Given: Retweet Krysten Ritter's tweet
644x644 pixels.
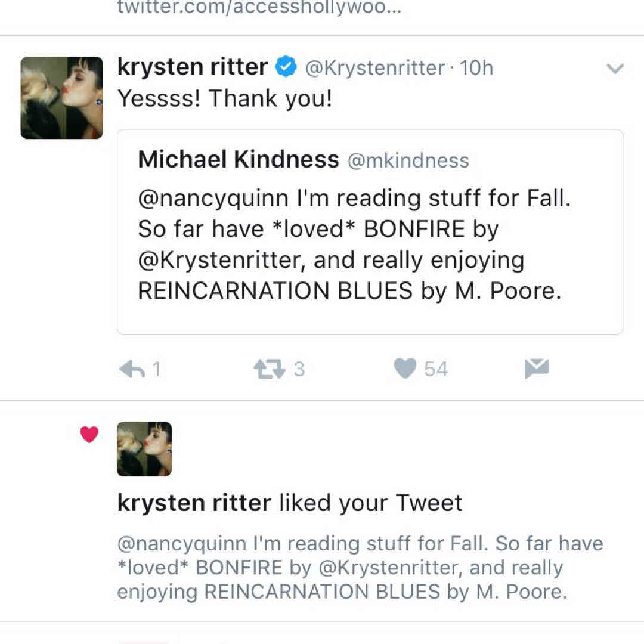Looking at the screenshot, I should [x=269, y=370].
